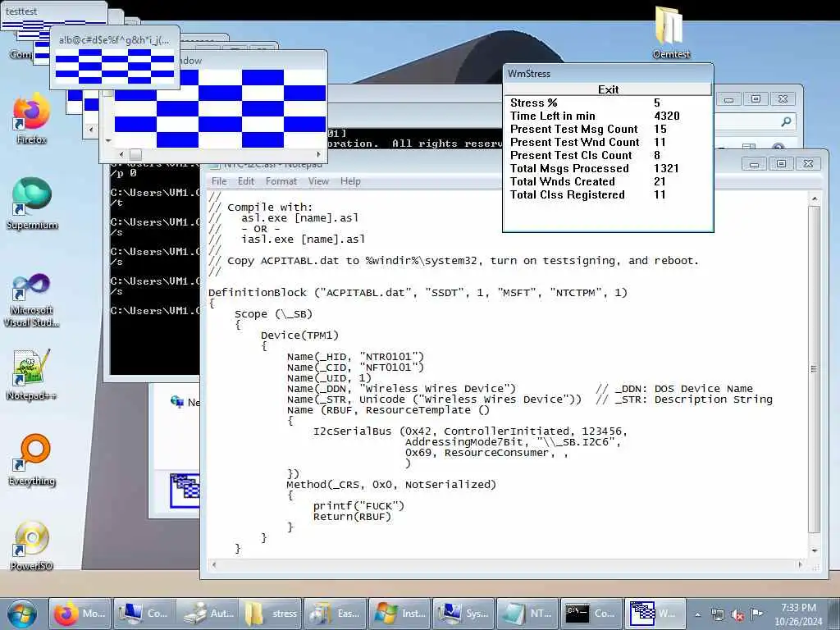The width and height of the screenshot is (840, 630).
Task: Open the File menu in Notepad
Action: pyautogui.click(x=219, y=181)
